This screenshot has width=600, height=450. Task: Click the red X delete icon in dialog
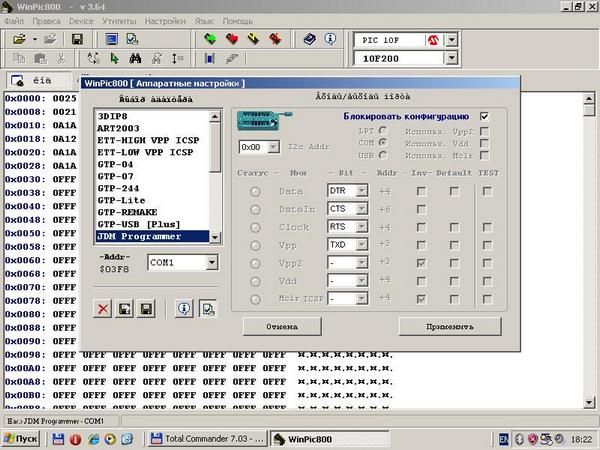(x=103, y=309)
